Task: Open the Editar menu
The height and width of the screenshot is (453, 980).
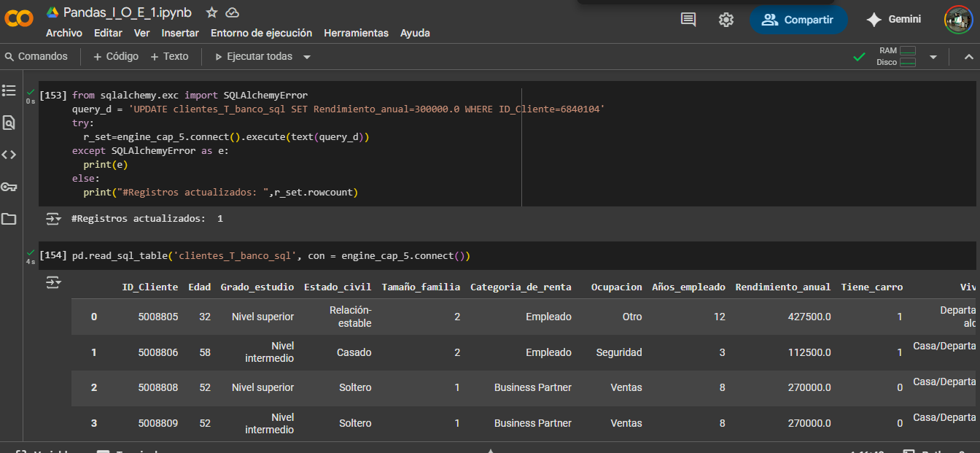Action: [x=108, y=33]
